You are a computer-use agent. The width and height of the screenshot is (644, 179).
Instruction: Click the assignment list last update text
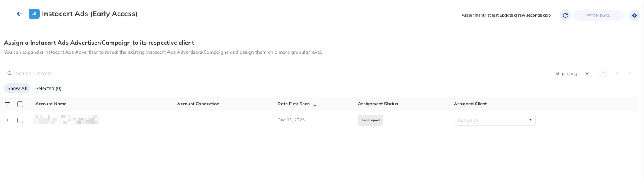pyautogui.click(x=506, y=15)
